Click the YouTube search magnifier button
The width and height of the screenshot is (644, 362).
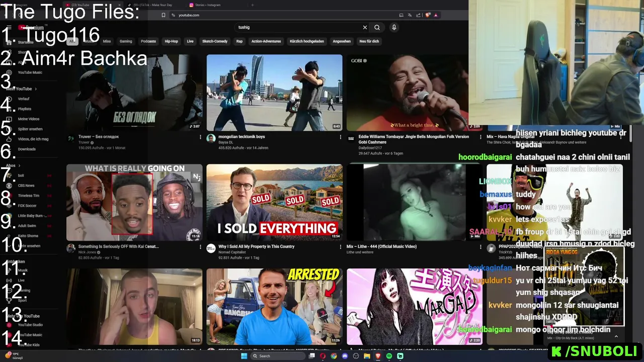(x=377, y=27)
